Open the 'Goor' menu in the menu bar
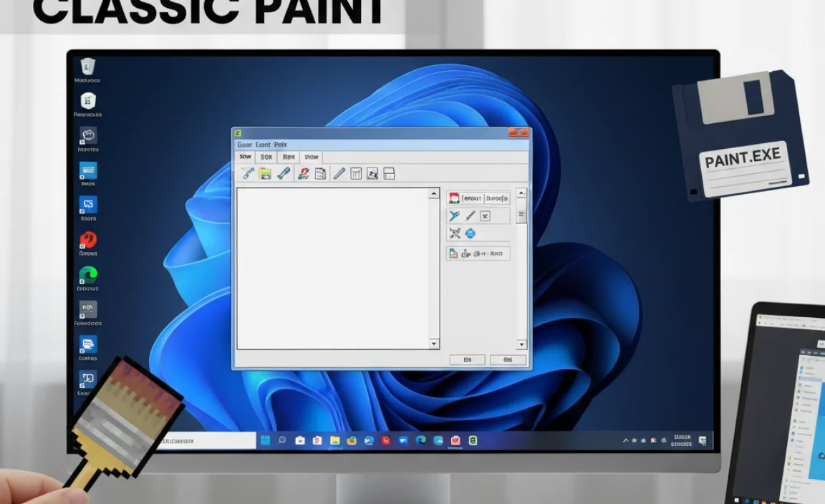This screenshot has height=504, width=825. pyautogui.click(x=243, y=145)
